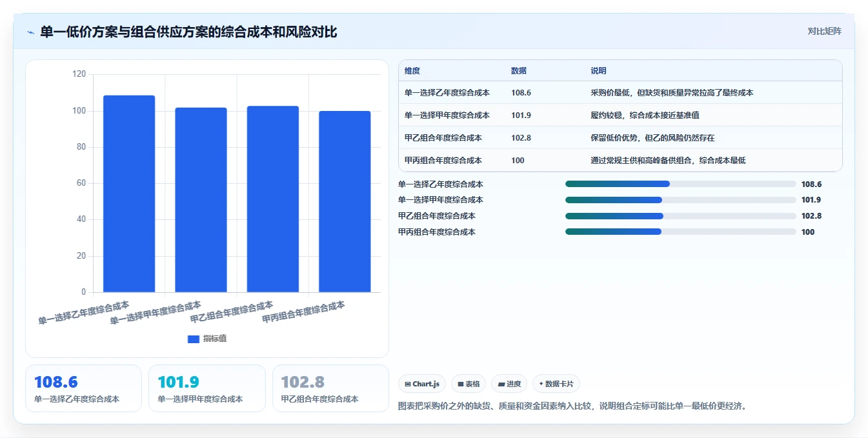This screenshot has width=868, height=438.
Task: Click table cell 单一选择甲年度综合成本
Action: pos(447,115)
